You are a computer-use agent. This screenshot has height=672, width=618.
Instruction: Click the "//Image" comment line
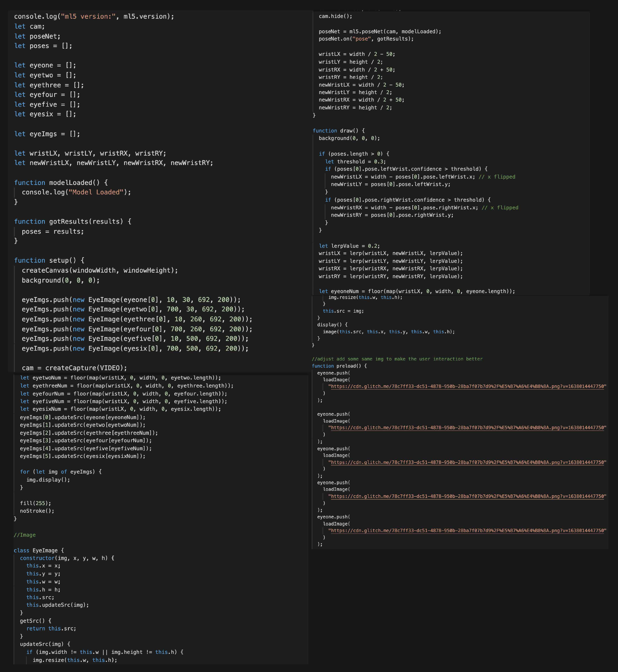click(x=25, y=535)
